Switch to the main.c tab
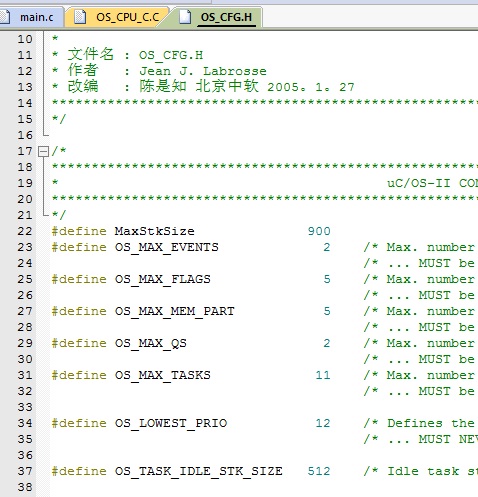 click(33, 17)
